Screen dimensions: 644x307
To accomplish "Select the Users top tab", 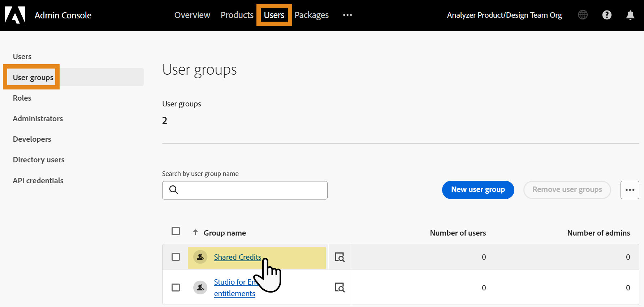I will 274,15.
